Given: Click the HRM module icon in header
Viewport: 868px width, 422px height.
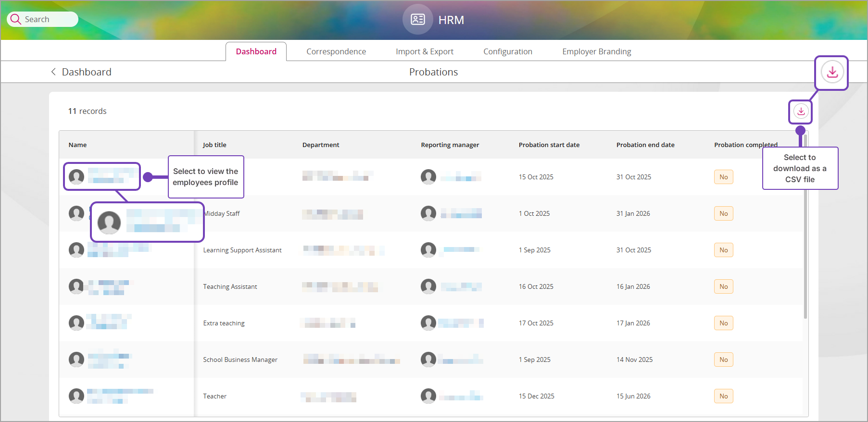Looking at the screenshot, I should [417, 20].
